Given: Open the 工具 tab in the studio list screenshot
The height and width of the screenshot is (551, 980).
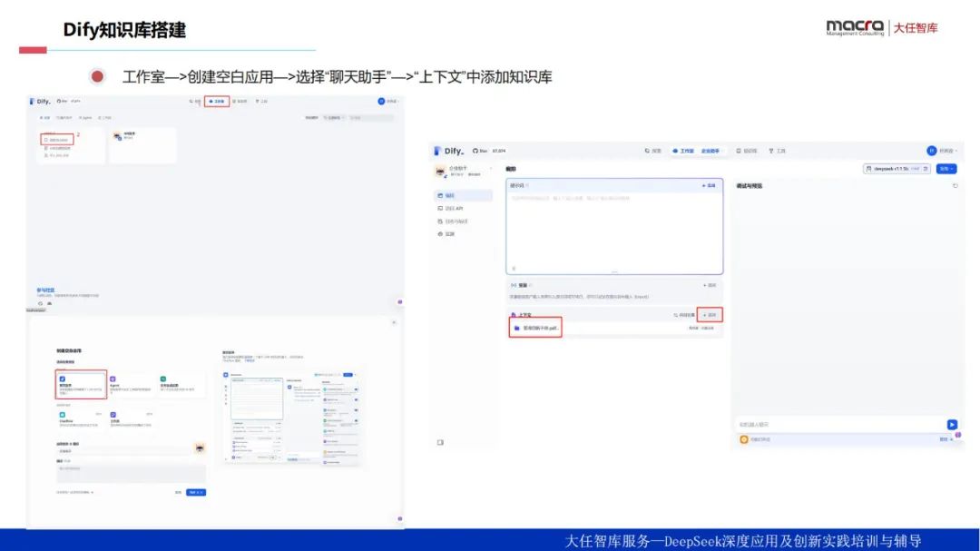Looking at the screenshot, I should click(x=262, y=102).
